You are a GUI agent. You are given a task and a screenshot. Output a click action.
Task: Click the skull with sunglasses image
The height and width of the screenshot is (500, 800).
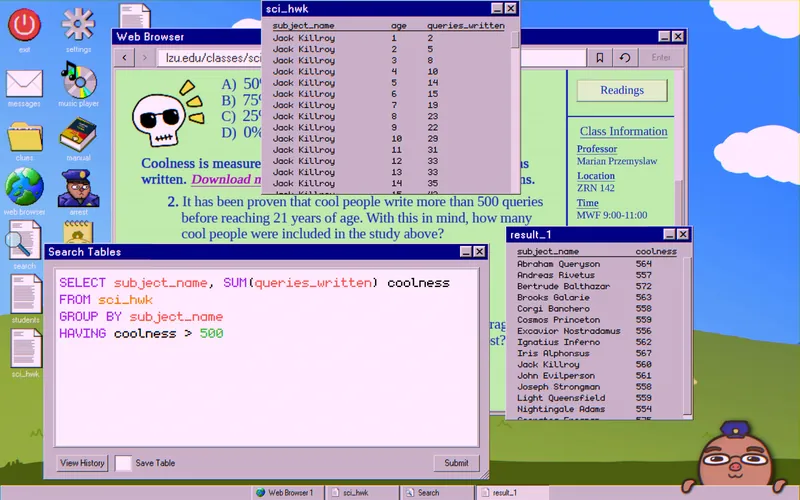click(168, 115)
